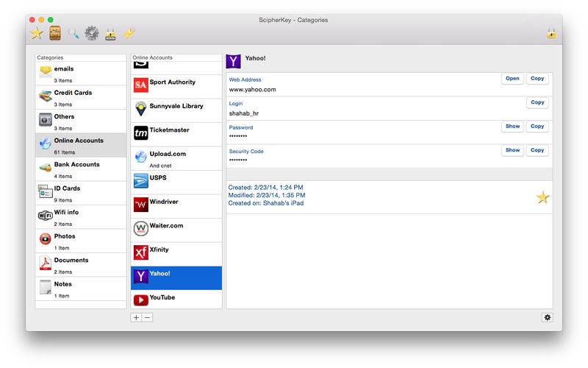
Task: Copy the Password value
Action: pyautogui.click(x=537, y=127)
